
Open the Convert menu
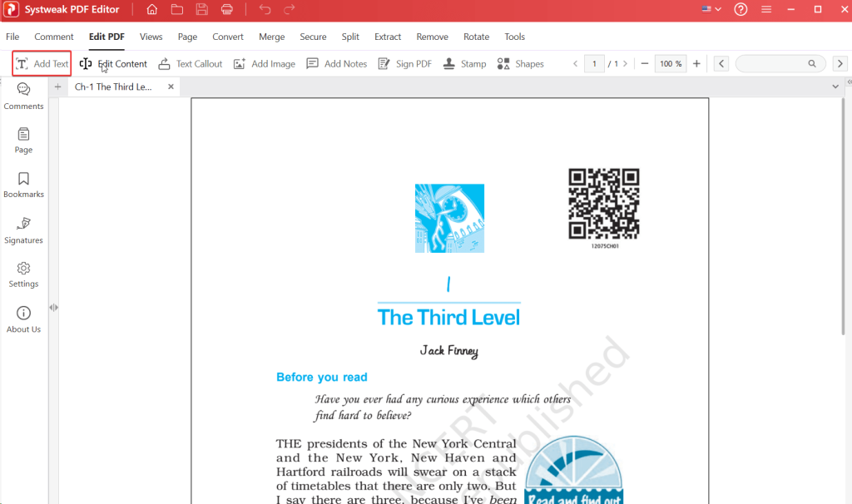tap(228, 37)
